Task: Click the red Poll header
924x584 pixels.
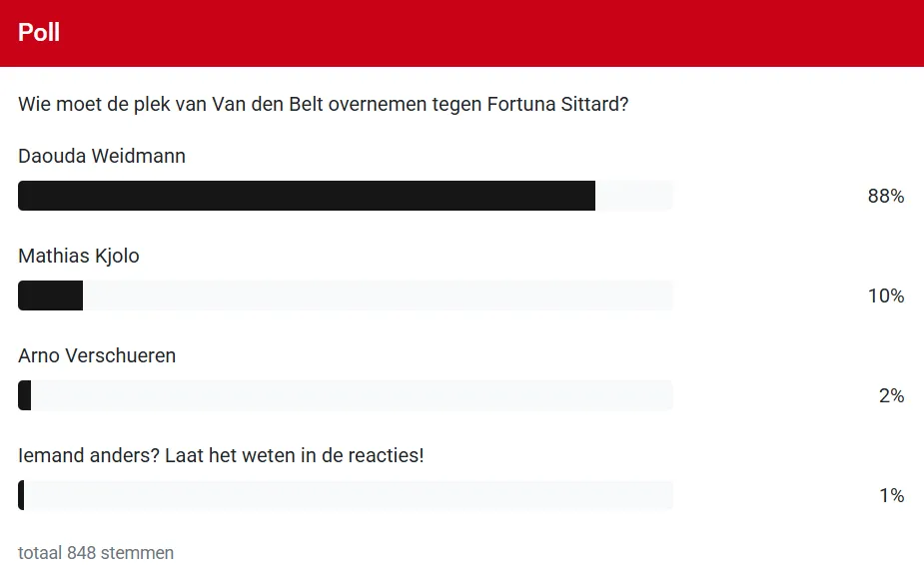Action: pyautogui.click(x=462, y=32)
